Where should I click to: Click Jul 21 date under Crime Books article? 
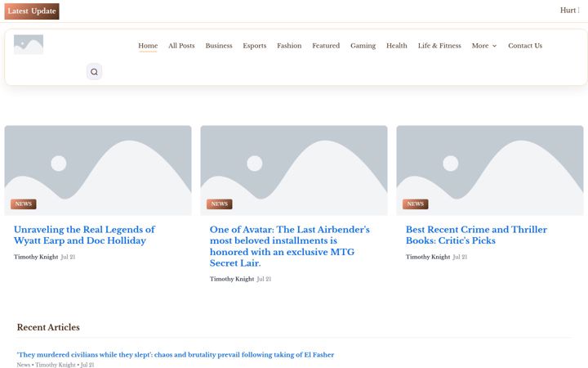pyautogui.click(x=460, y=257)
